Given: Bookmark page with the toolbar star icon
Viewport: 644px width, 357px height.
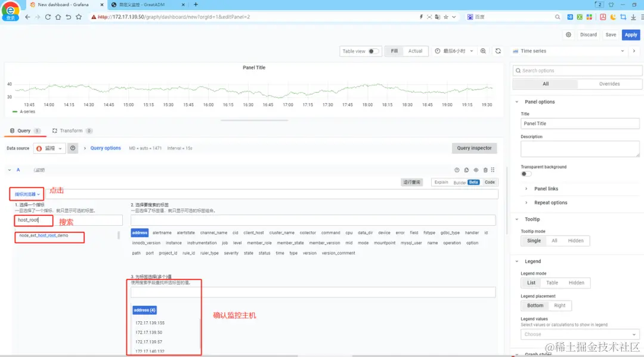Looking at the screenshot, I should click(x=79, y=17).
